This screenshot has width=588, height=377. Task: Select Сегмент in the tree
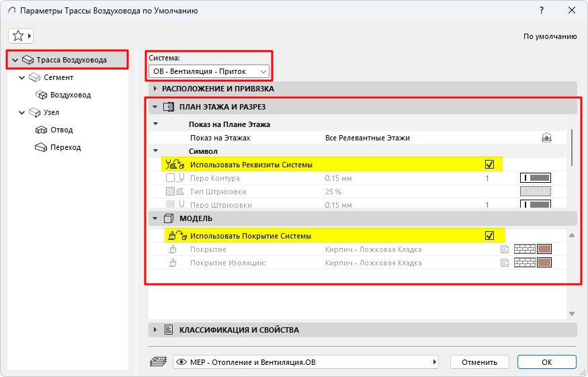pyautogui.click(x=58, y=77)
